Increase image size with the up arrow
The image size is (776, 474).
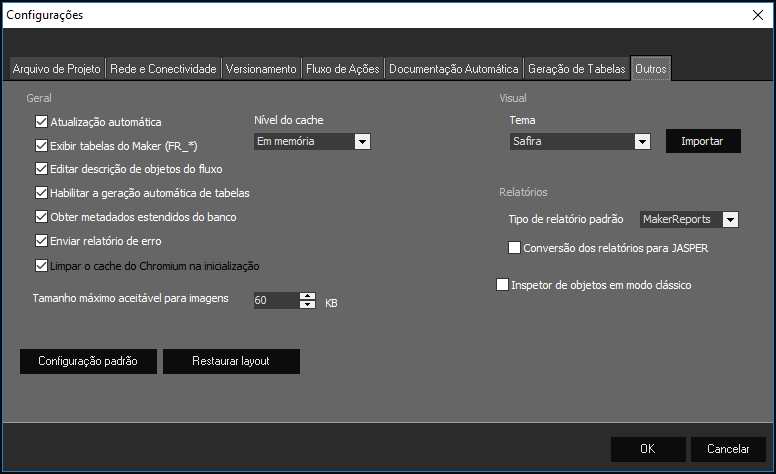pyautogui.click(x=307, y=296)
